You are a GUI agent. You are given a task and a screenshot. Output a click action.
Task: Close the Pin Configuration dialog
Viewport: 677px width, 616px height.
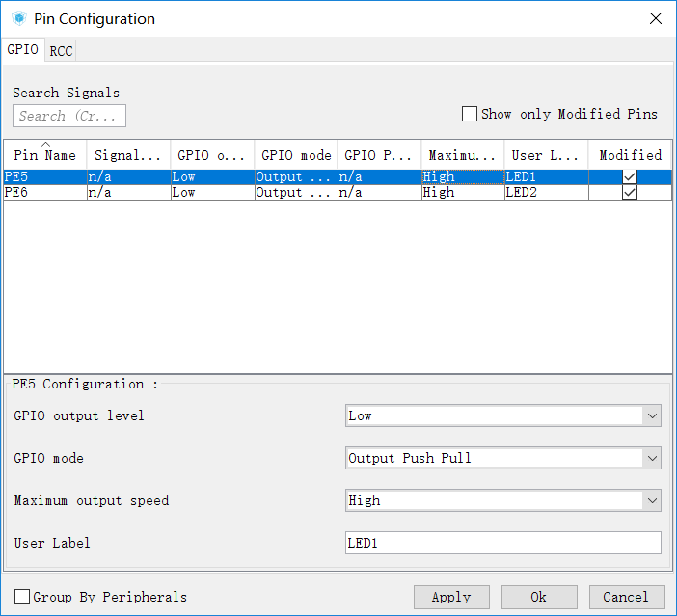point(656,18)
